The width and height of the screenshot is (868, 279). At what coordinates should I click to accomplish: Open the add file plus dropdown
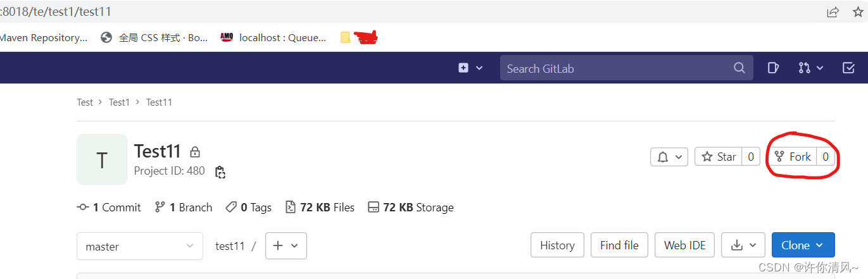(286, 245)
